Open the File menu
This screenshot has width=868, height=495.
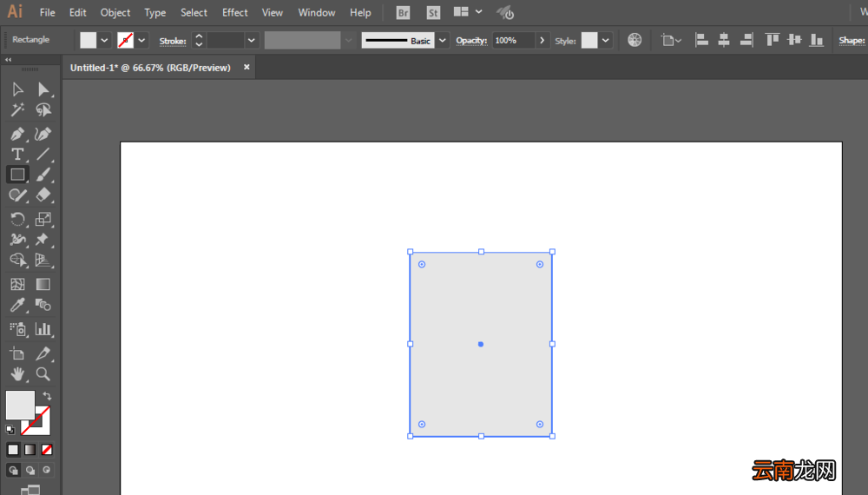coord(47,12)
